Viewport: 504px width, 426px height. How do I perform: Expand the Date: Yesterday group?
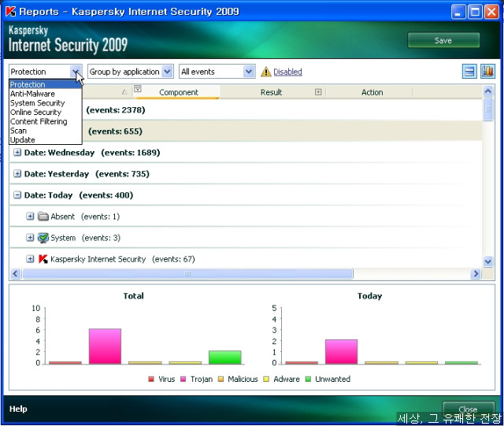[x=17, y=174]
